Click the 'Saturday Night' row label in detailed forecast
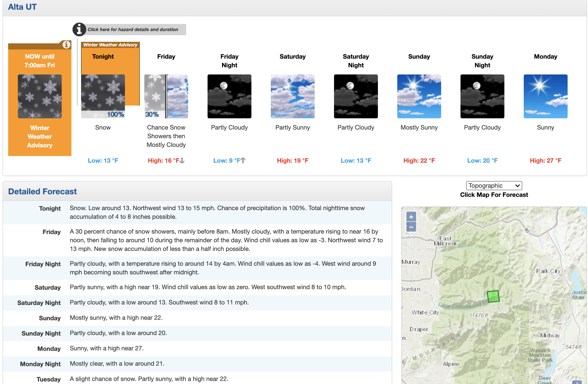 click(39, 303)
